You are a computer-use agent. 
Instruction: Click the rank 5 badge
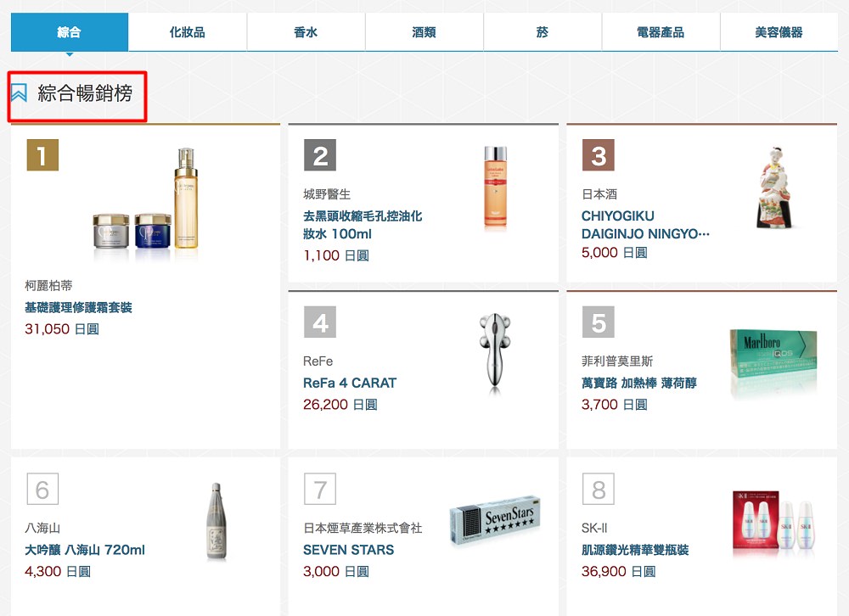click(x=599, y=322)
